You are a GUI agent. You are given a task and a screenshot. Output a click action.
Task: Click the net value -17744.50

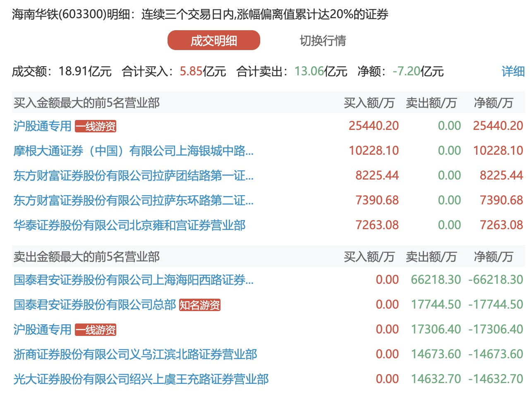click(496, 304)
